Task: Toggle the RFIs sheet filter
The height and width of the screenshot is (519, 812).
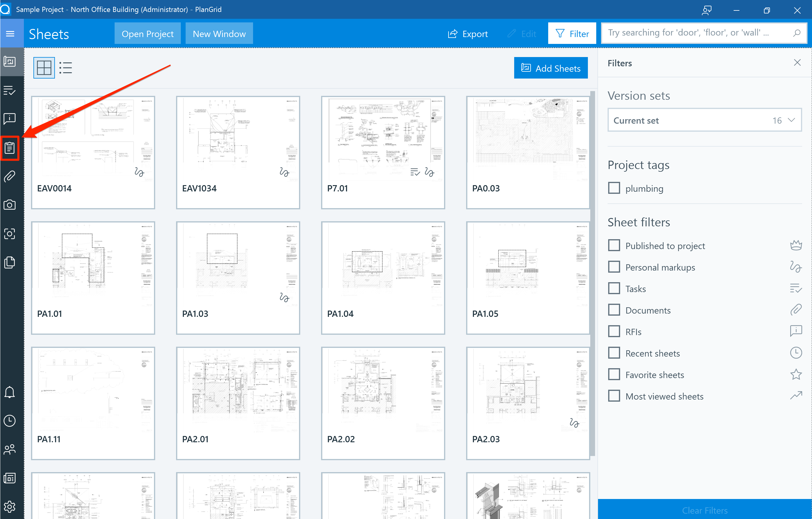Action: tap(614, 331)
